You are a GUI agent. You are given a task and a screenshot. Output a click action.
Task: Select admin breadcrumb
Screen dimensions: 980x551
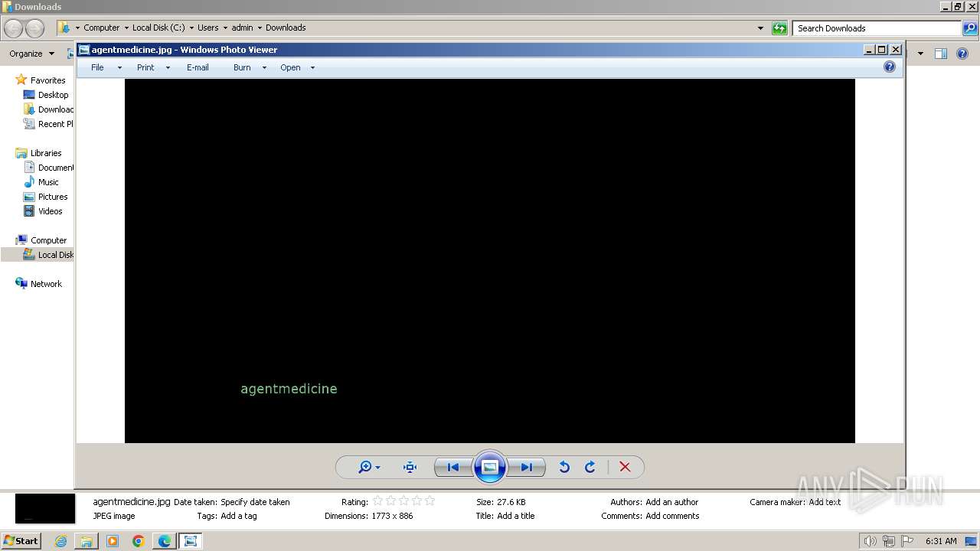242,28
